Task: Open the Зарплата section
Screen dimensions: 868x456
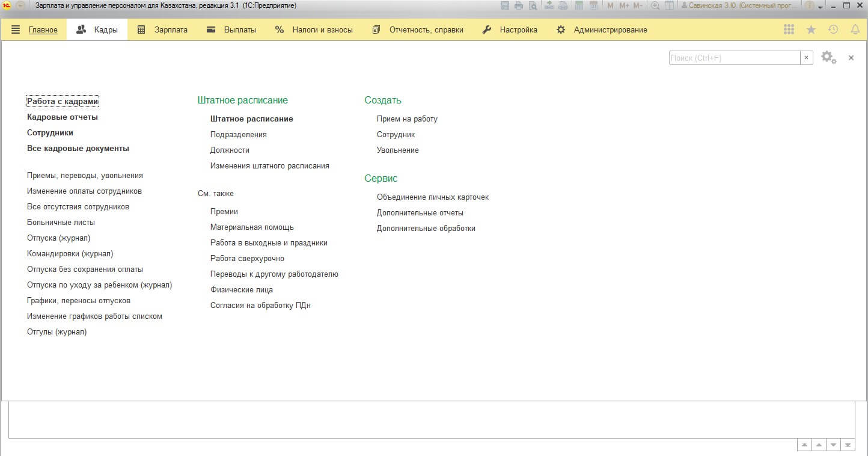Action: 162,29
